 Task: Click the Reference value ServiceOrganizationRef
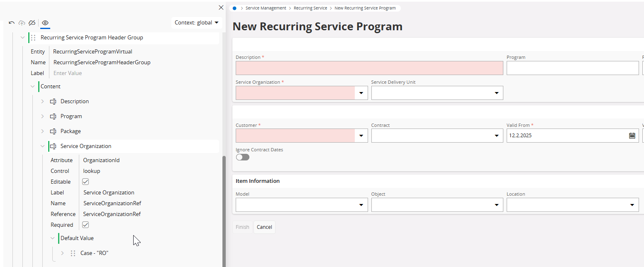pyautogui.click(x=112, y=214)
